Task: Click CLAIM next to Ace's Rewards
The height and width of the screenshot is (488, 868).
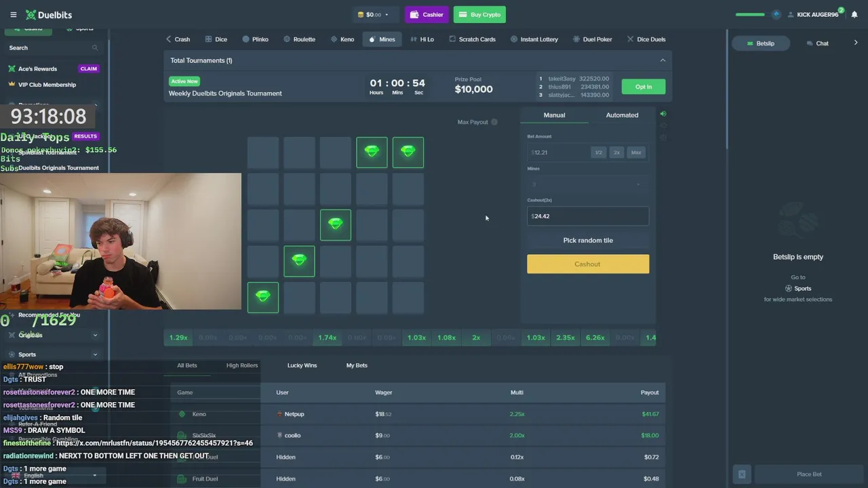Action: (x=89, y=68)
